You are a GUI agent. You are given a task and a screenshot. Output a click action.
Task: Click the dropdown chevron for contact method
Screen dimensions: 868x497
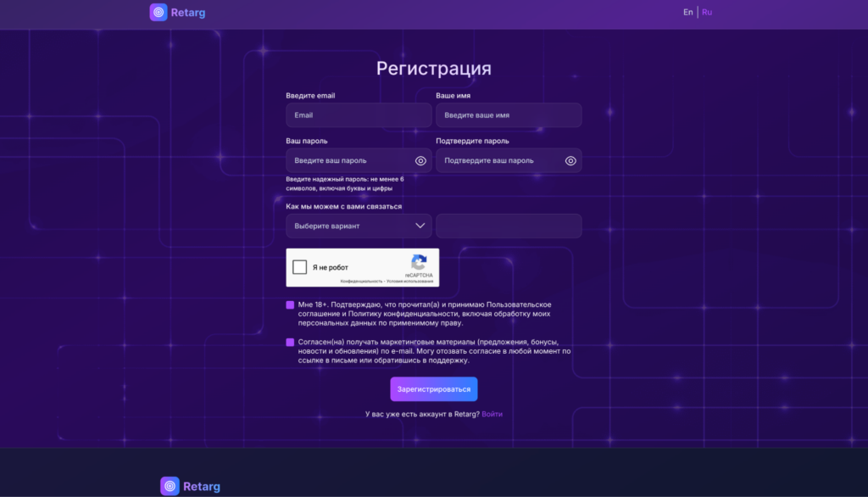[420, 226]
